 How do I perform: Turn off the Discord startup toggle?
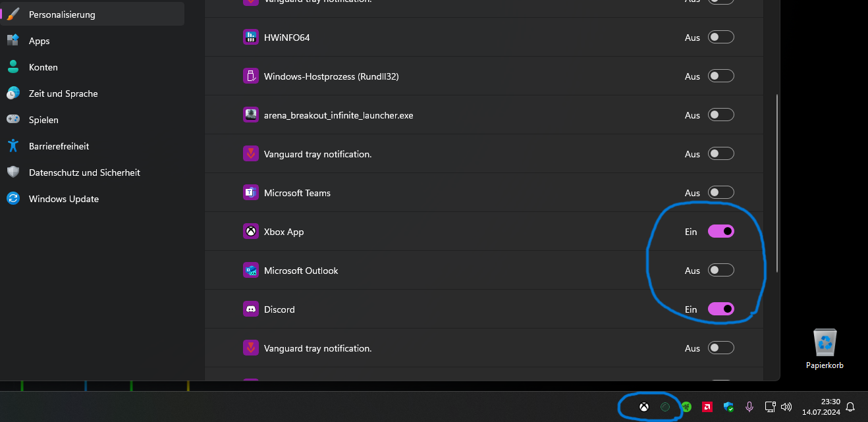pyautogui.click(x=721, y=309)
